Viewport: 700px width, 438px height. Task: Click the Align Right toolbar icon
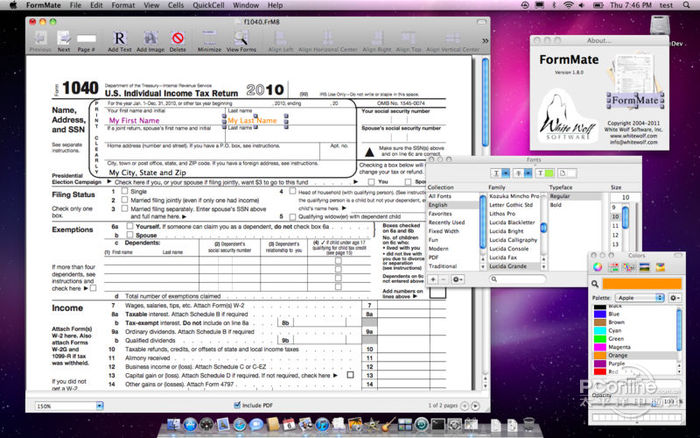pos(379,38)
